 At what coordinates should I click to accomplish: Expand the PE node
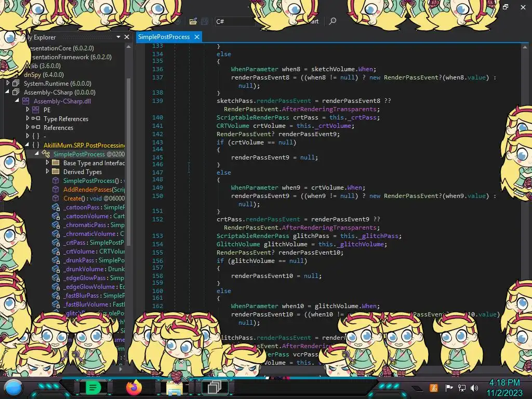coord(28,109)
